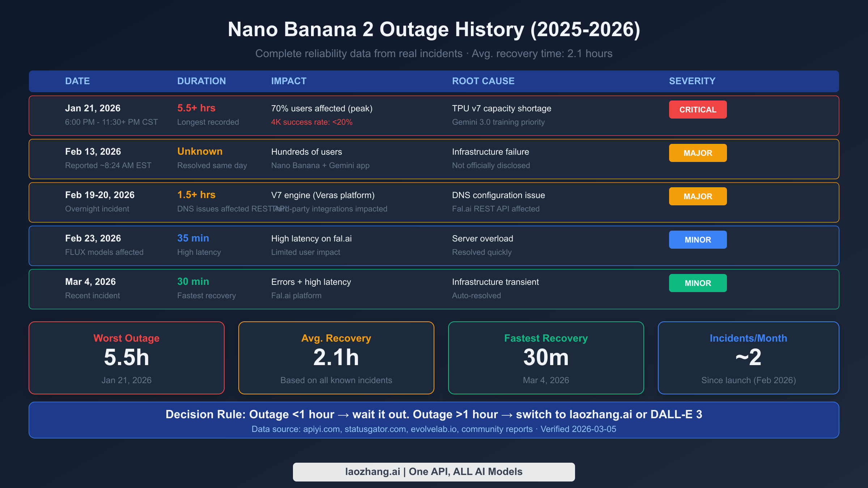Select the Worst Outage 5.5h stat card
The image size is (868, 488).
point(127,358)
